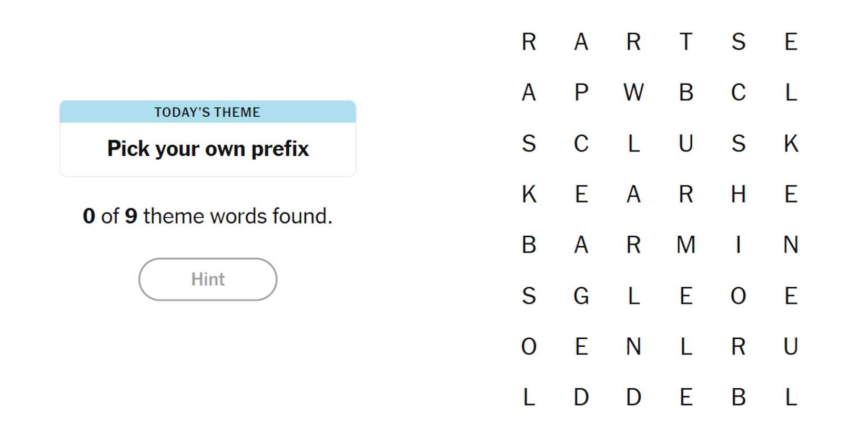Image resolution: width=868 pixels, height=434 pixels.
Task: Click the first D in the bottom row
Action: tap(581, 397)
